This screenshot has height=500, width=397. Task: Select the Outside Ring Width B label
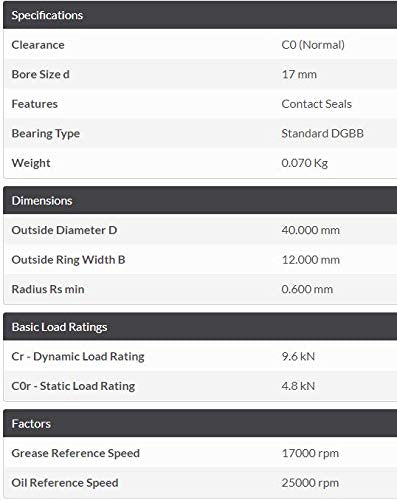point(68,260)
